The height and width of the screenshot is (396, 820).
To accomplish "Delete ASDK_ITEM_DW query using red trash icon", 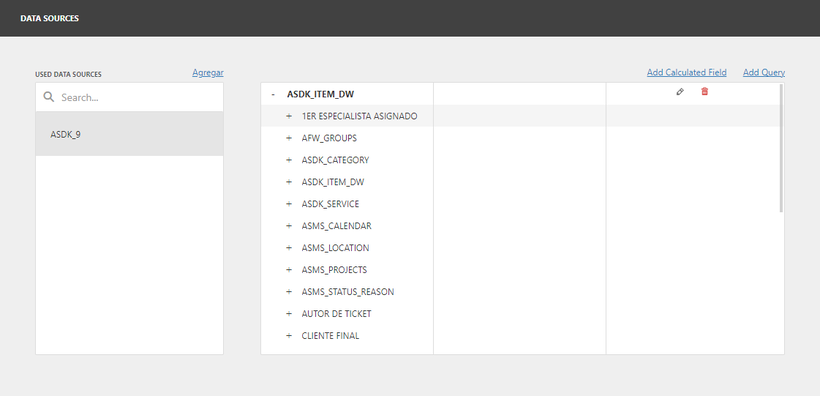I will pos(704,92).
